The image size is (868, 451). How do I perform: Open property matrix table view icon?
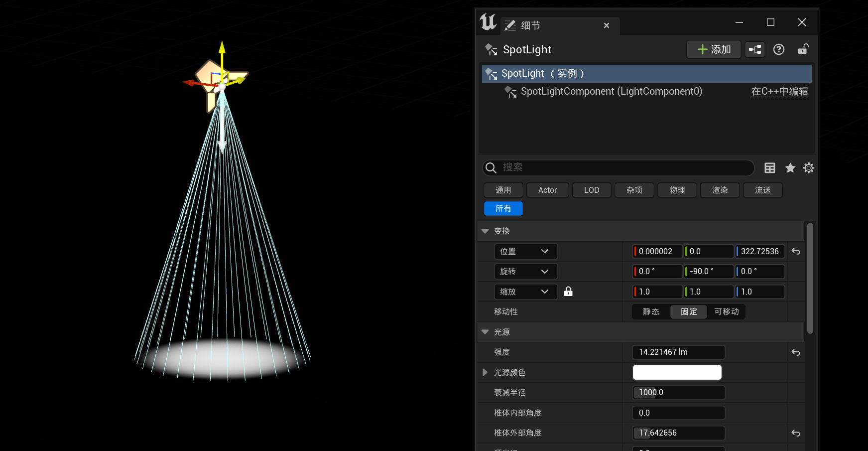tap(769, 168)
